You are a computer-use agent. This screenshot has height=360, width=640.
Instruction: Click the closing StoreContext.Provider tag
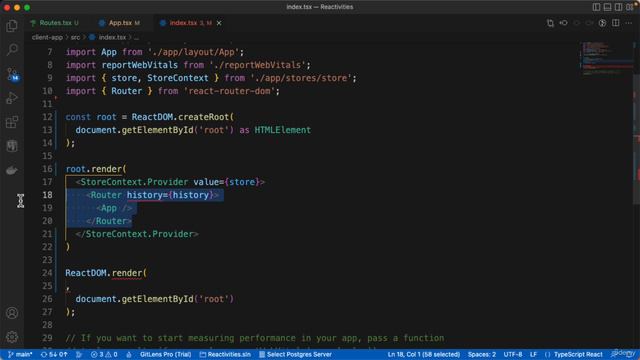click(x=137, y=234)
